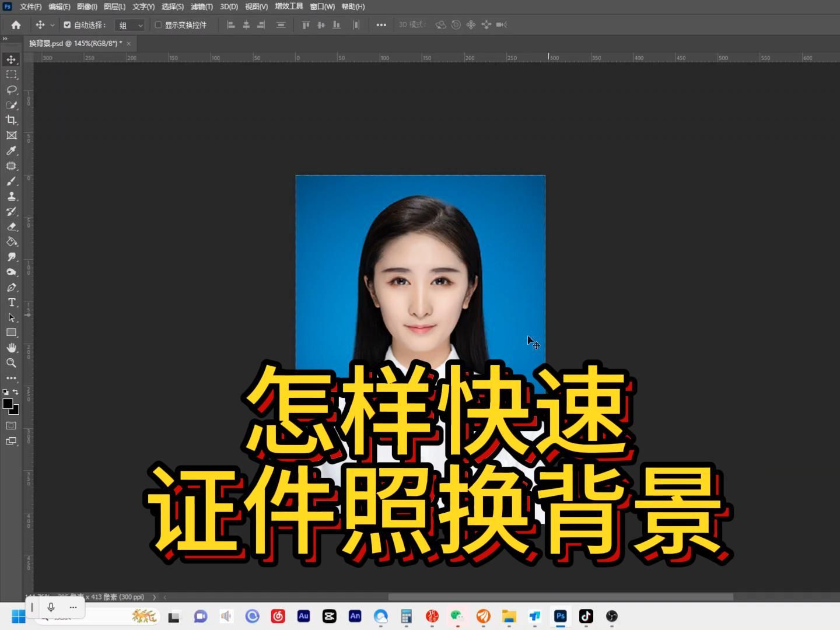Toggle the 自动选择 checkbox off
The height and width of the screenshot is (630, 840).
pyautogui.click(x=66, y=24)
